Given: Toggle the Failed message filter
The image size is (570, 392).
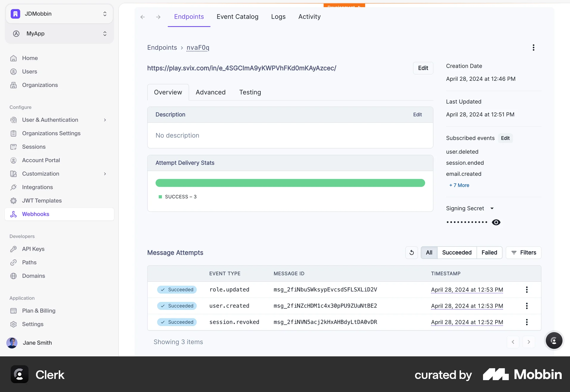Looking at the screenshot, I should pos(489,252).
